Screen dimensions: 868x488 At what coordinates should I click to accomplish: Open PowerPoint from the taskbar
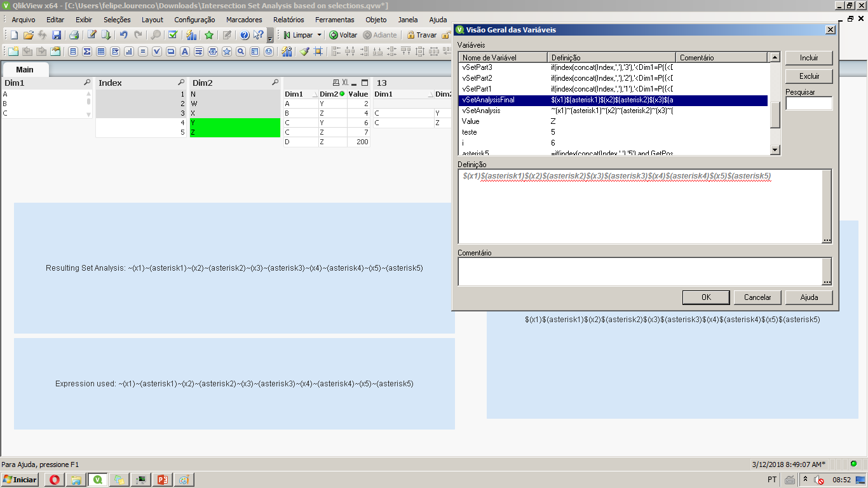(161, 480)
